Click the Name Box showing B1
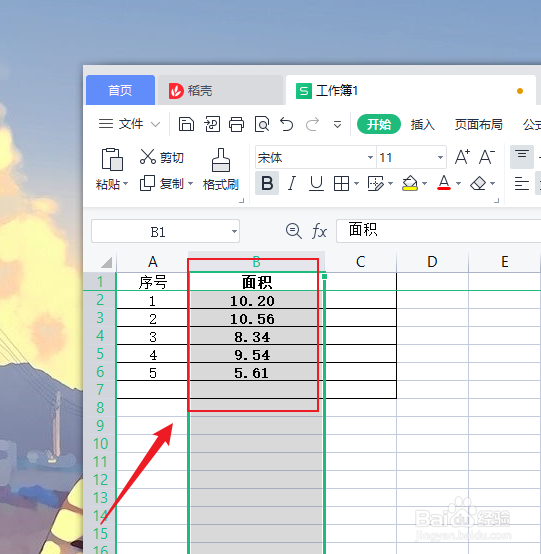 [165, 231]
